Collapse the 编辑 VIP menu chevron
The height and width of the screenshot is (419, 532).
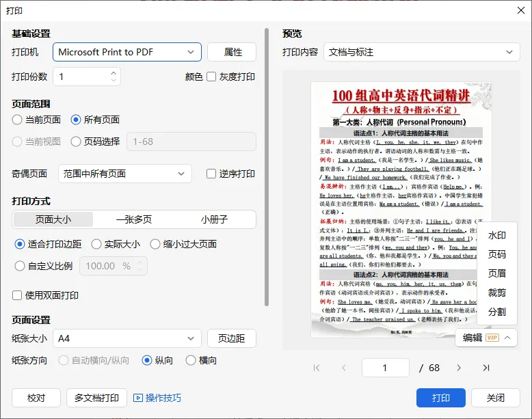click(x=507, y=338)
